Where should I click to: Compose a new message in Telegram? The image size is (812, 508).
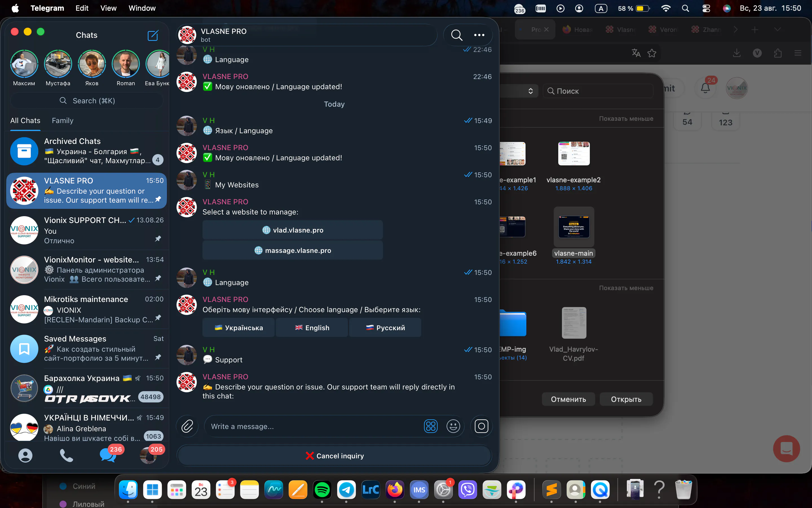pos(153,35)
